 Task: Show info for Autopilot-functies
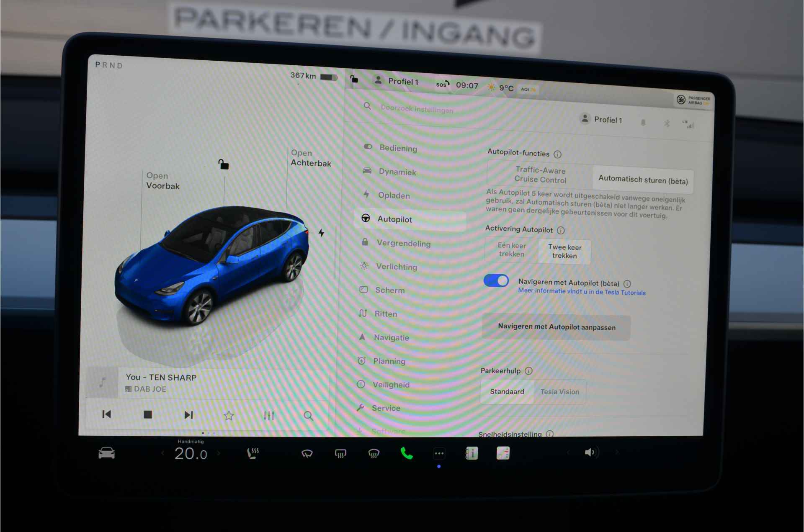click(x=557, y=154)
